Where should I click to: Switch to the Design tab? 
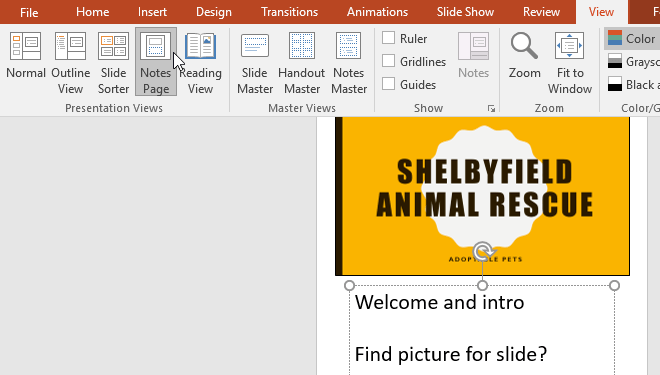[214, 12]
